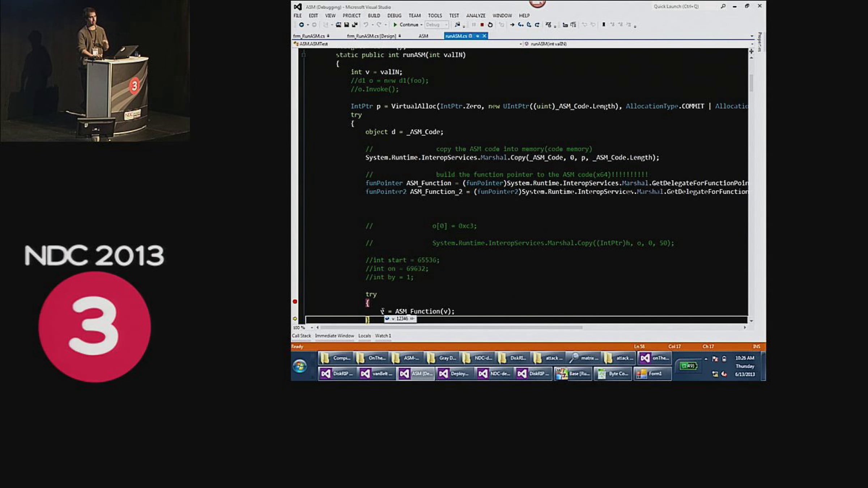The height and width of the screenshot is (488, 868).
Task: Click the Quick Launch search magnifier icon
Action: point(723,6)
